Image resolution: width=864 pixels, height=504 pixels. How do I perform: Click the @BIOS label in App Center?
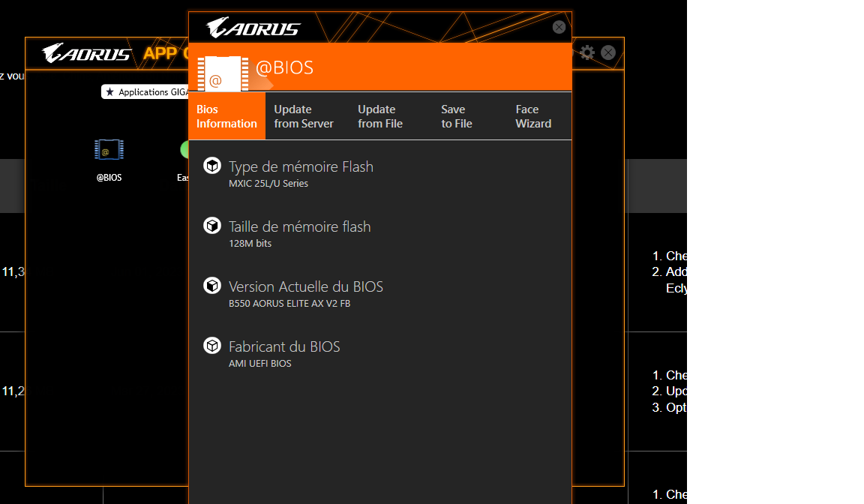[x=109, y=177]
